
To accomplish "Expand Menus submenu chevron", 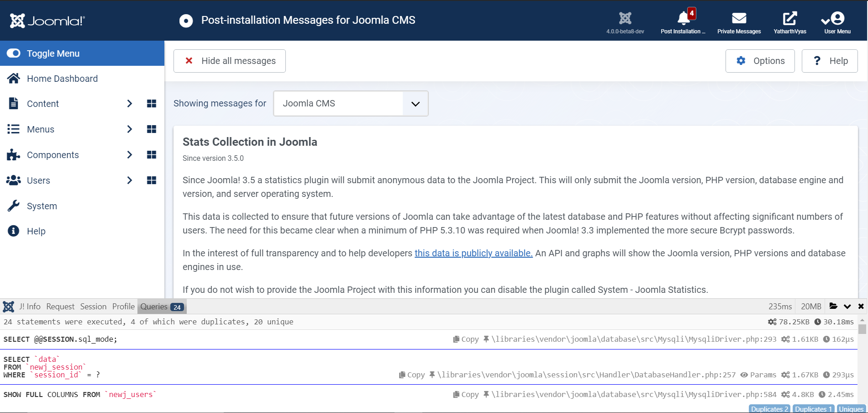I will 130,129.
